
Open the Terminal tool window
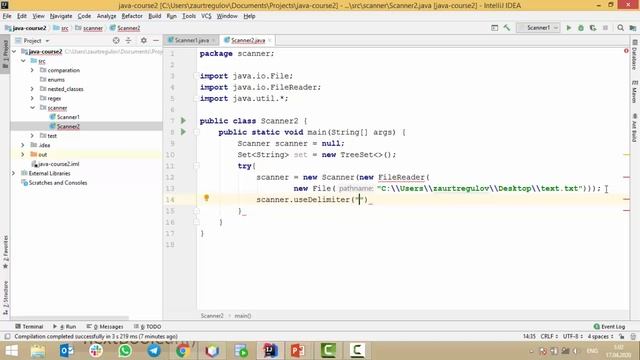tap(29, 327)
